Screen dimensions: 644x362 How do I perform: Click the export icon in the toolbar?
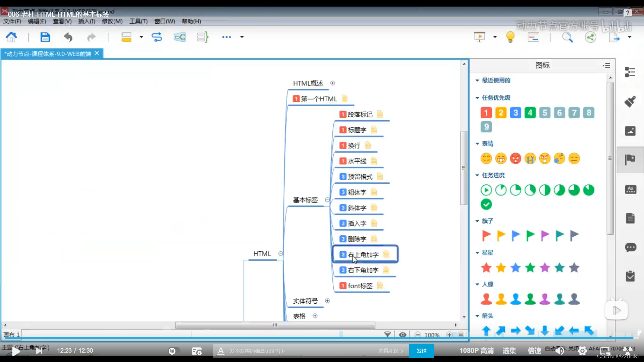coord(614,37)
